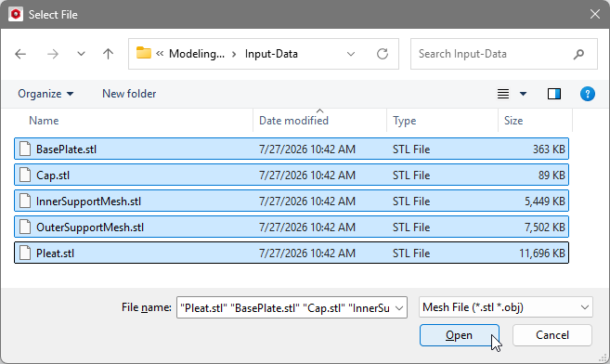Viewport: 610px width, 364px height.
Task: Expand the arrow after Modeling... breadcrumb
Action: coord(234,54)
